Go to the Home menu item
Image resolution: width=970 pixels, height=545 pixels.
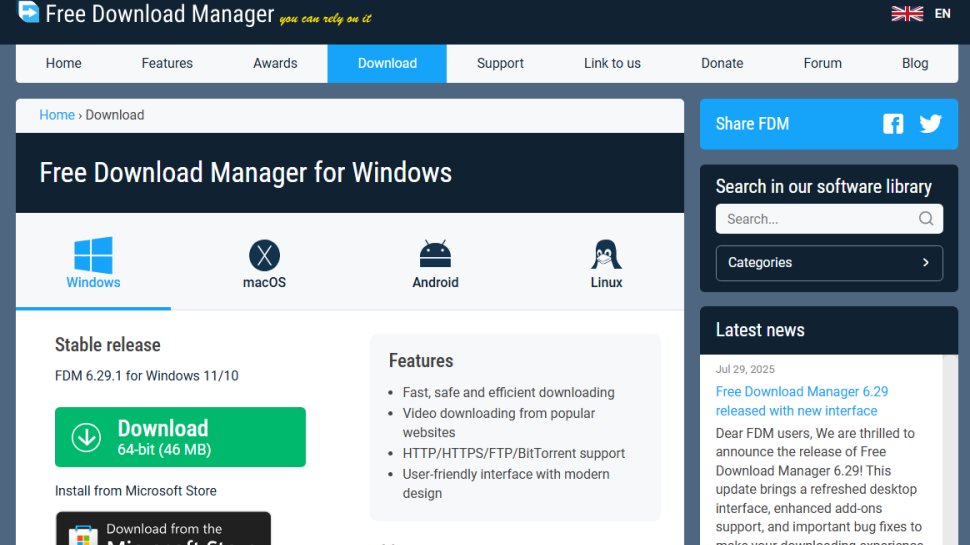[64, 63]
